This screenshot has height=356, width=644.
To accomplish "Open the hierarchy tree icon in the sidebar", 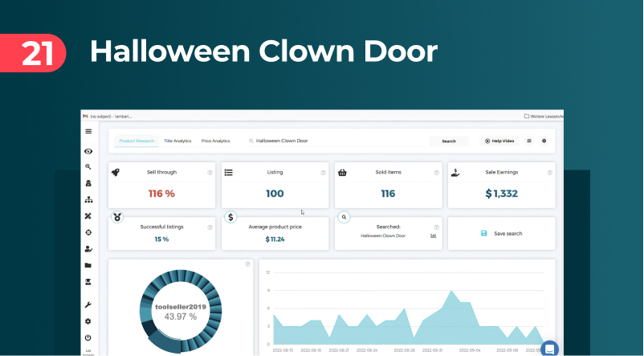I will pos(88,200).
